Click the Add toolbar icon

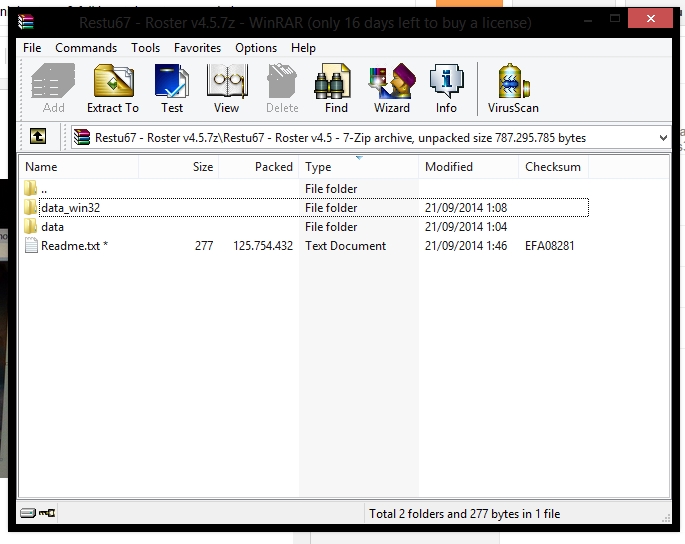[53, 88]
